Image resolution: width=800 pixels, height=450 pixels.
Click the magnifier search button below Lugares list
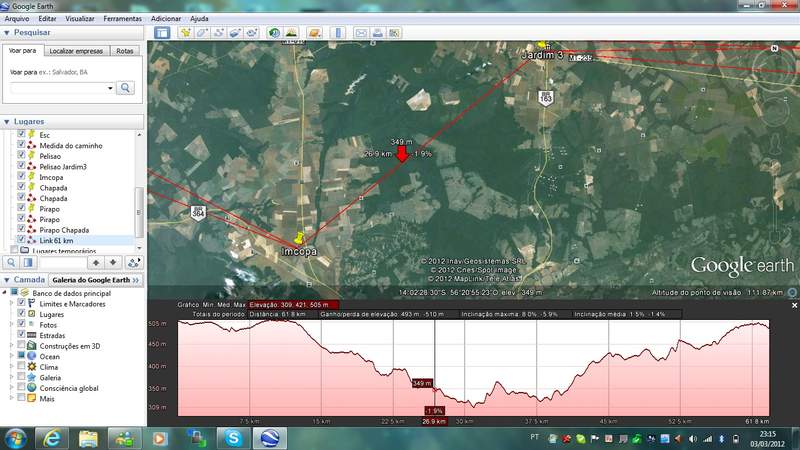[x=11, y=262]
